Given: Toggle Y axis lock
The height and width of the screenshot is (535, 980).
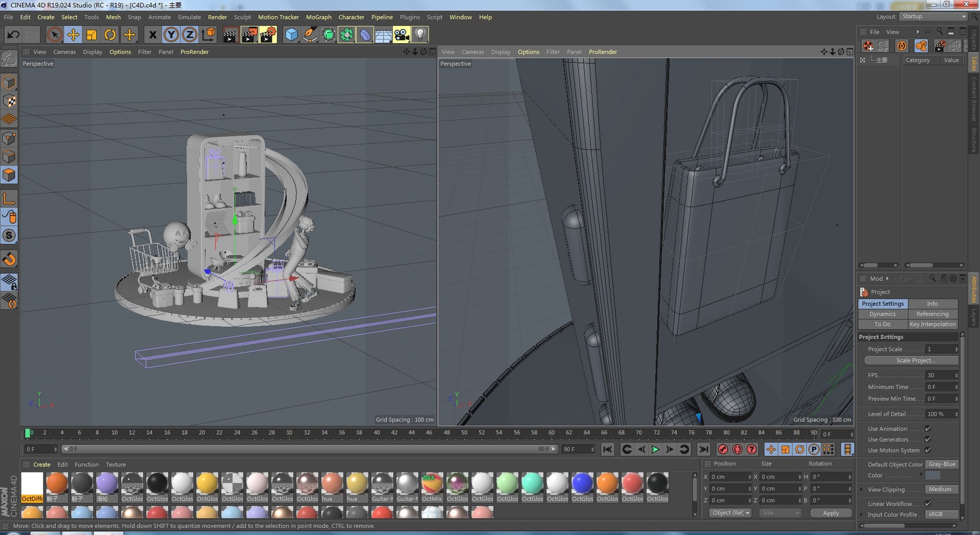Looking at the screenshot, I should tap(171, 35).
